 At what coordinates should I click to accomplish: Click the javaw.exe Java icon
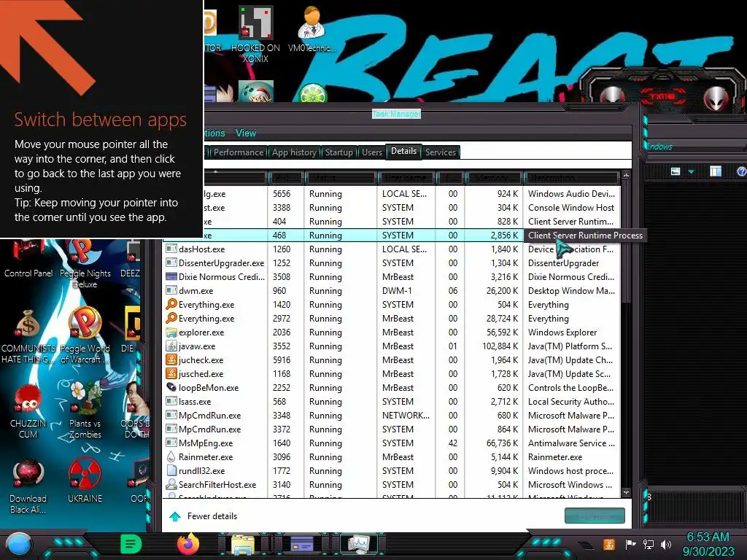(171, 346)
